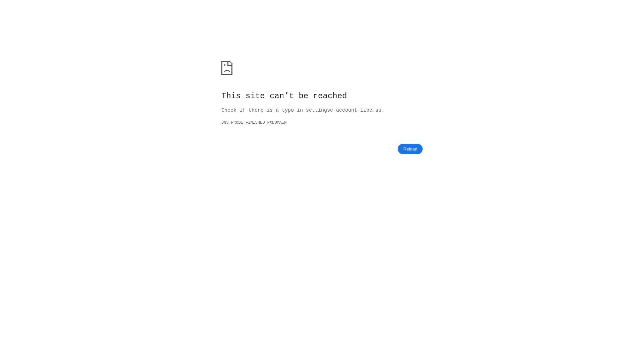644x362 pixels.
Task: Click the frowning mouth on the page icon
Action: point(227,71)
